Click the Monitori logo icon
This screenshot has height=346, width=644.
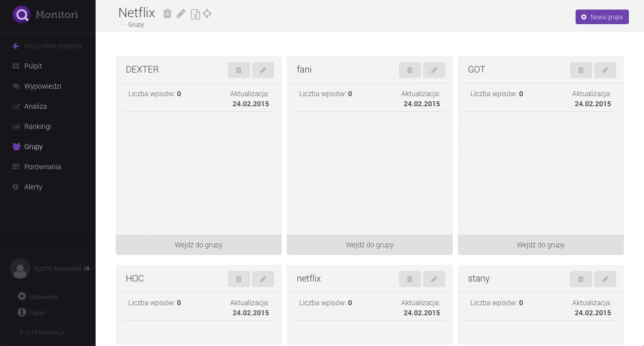(21, 15)
